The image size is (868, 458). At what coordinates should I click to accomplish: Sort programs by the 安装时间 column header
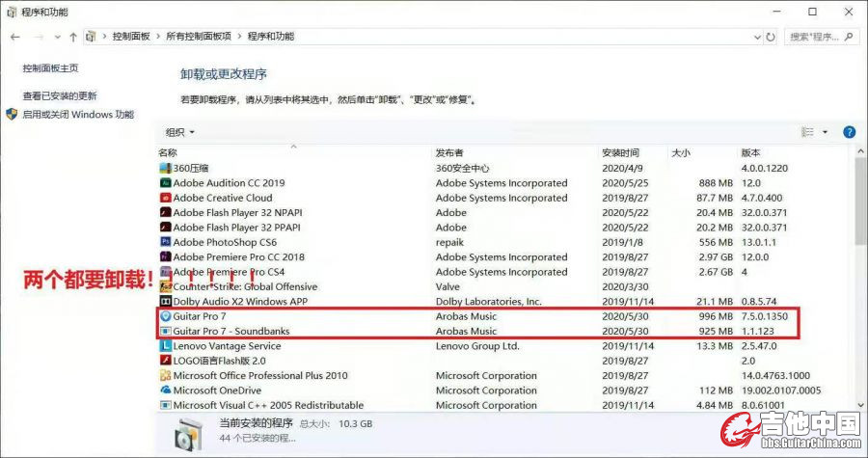click(x=620, y=152)
